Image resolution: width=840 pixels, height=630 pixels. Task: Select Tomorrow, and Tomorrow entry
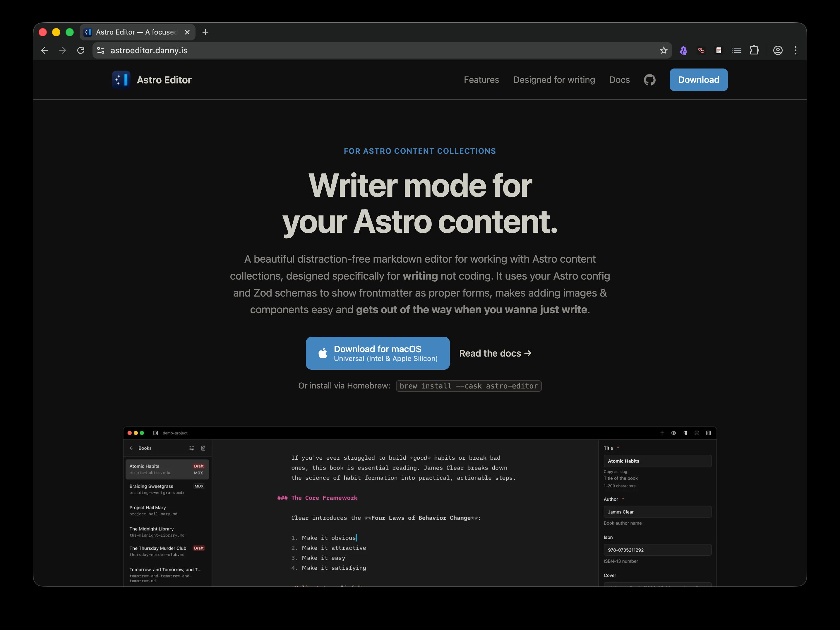coord(167,575)
